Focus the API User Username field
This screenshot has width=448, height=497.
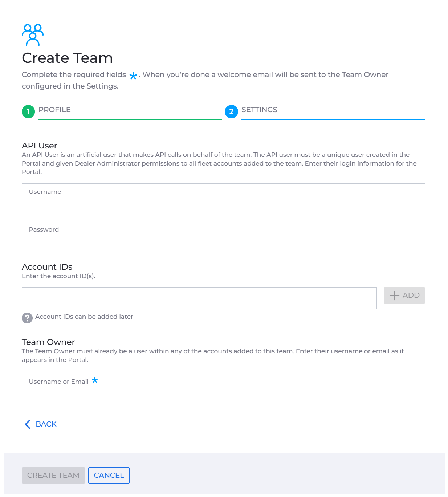coord(223,200)
